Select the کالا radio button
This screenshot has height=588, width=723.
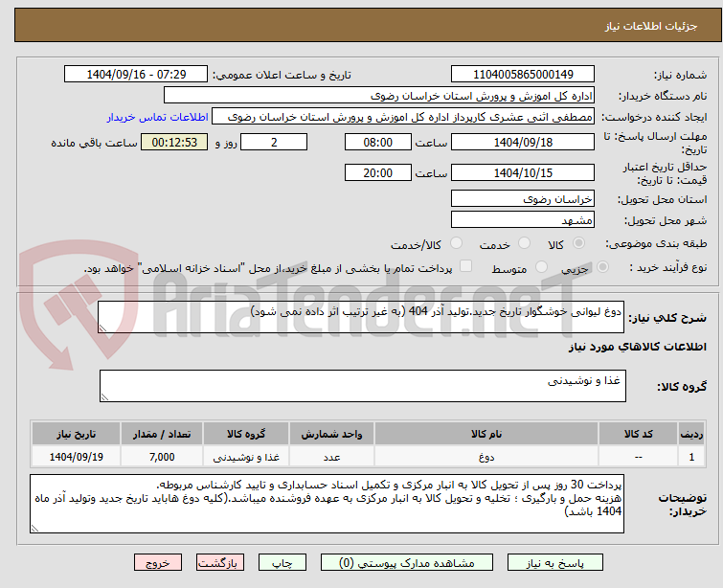tap(578, 243)
